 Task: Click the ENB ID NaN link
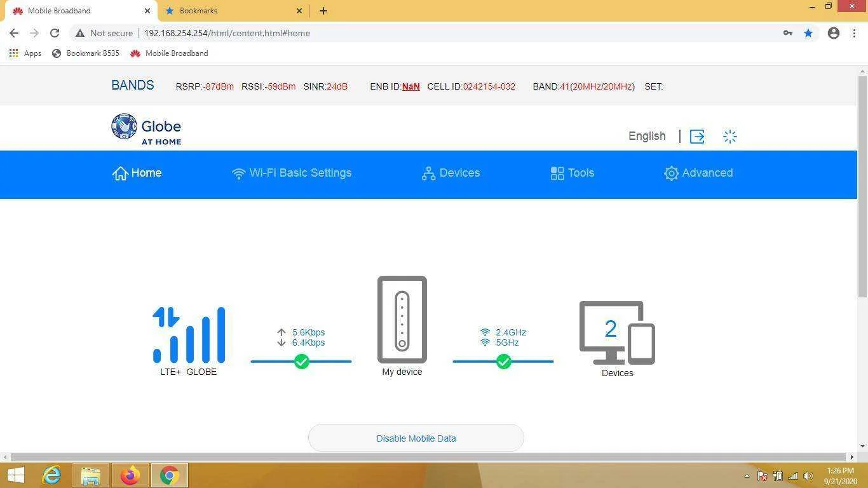pos(410,86)
